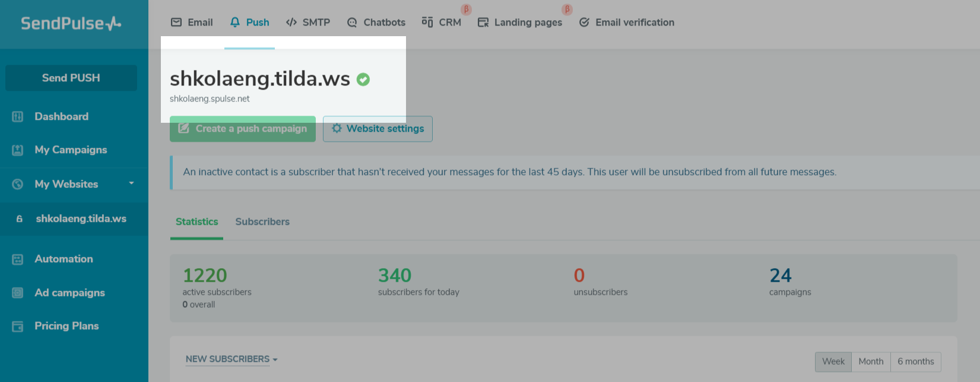Click the lock icon beside shkolaeng.tilda.ws

[20, 219]
